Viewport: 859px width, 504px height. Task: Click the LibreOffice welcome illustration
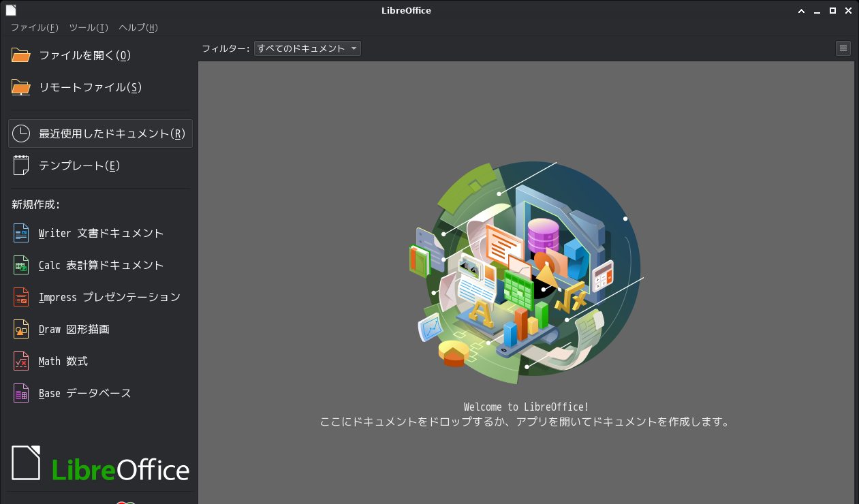(x=526, y=272)
